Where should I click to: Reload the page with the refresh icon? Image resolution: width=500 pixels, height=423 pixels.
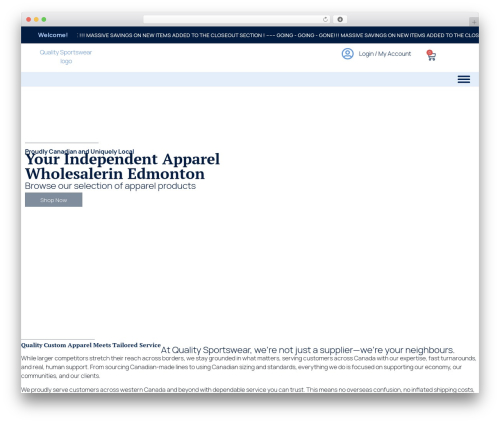(x=325, y=19)
